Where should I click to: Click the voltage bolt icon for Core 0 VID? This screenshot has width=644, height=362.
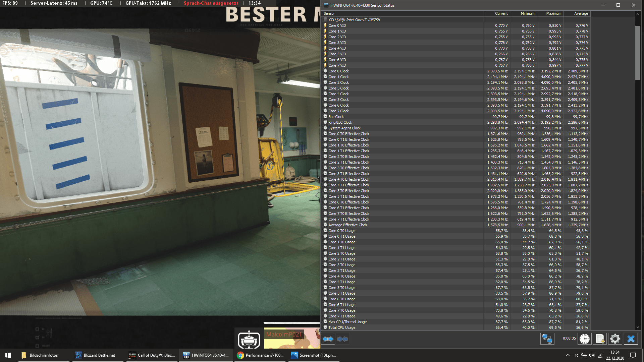point(325,25)
